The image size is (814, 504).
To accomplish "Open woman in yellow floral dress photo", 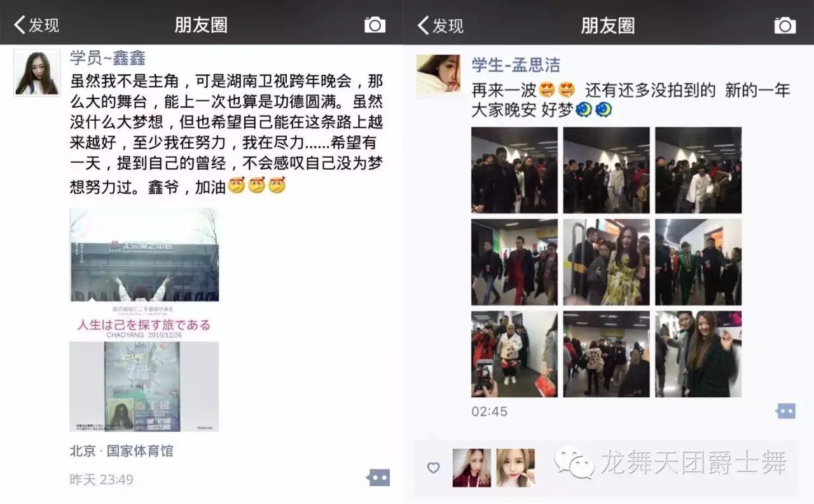I will (x=607, y=262).
